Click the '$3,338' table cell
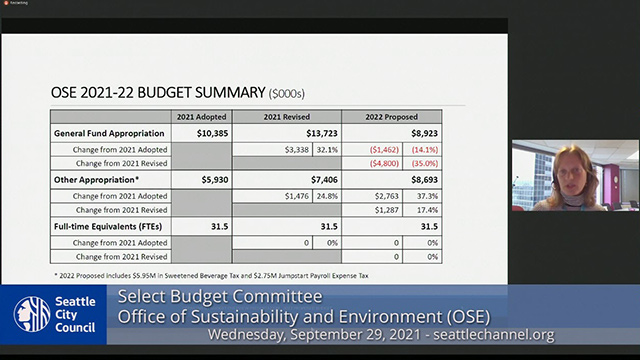The height and width of the screenshot is (360, 640). (x=272, y=149)
